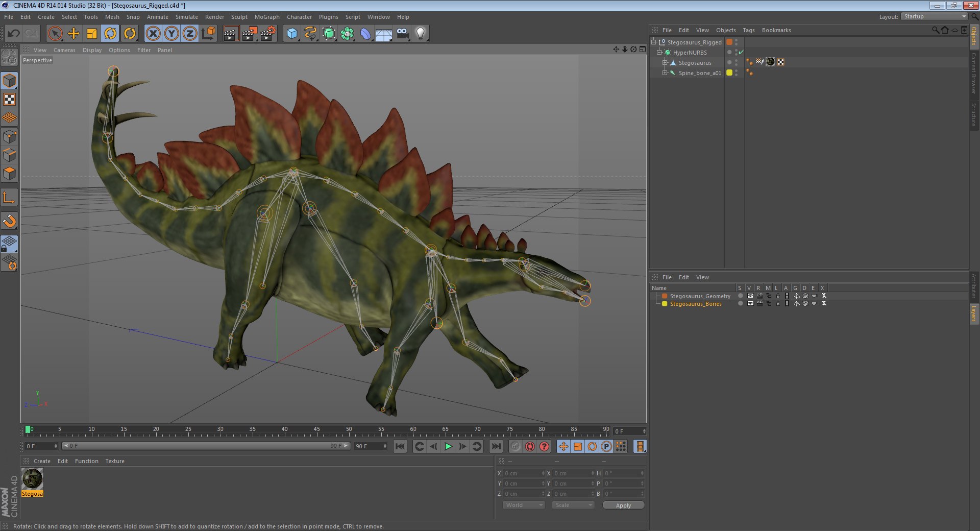
Task: Toggle visibility eye for Stegosaurus_Bones layer
Action: [x=750, y=304]
